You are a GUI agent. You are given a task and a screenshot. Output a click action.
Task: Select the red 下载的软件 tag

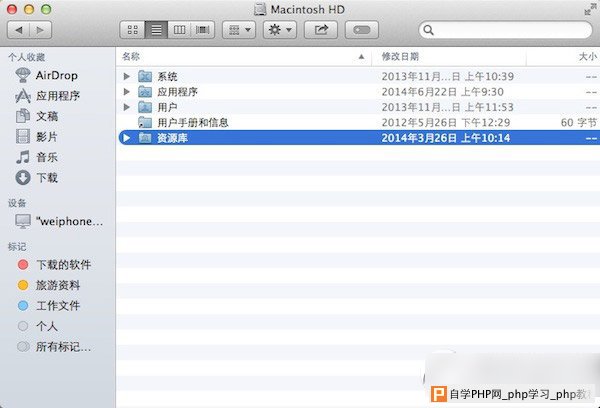point(54,264)
